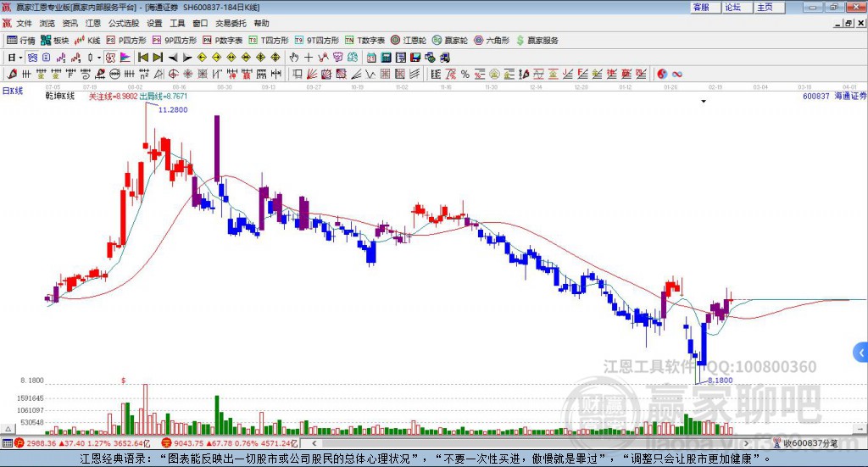Click the index value 2988.36 status

41,443
